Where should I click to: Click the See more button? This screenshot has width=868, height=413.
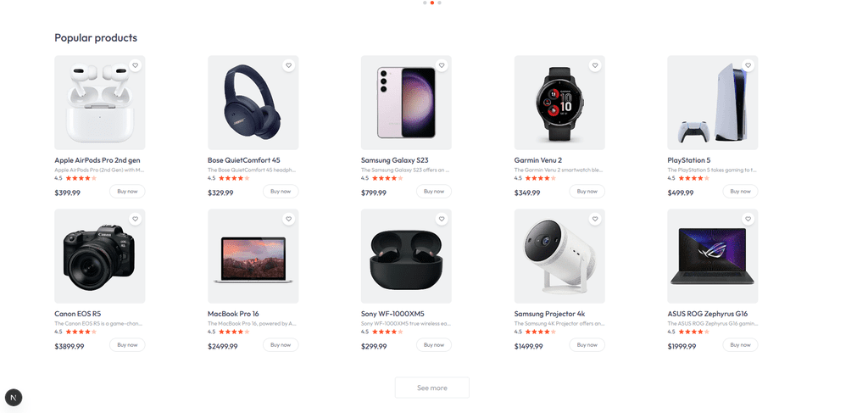point(431,388)
